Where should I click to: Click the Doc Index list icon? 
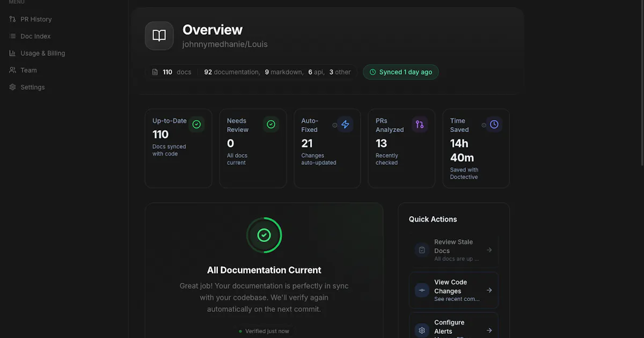point(12,36)
